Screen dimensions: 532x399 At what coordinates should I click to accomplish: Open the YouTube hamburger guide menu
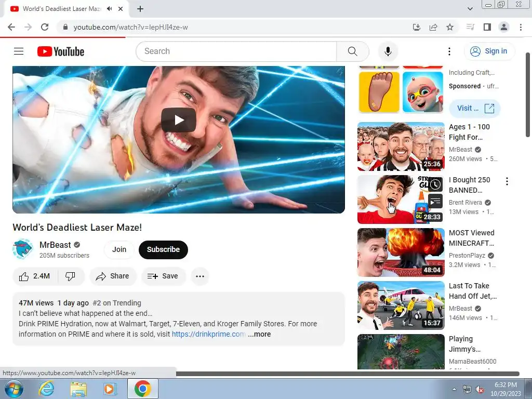[x=19, y=51]
